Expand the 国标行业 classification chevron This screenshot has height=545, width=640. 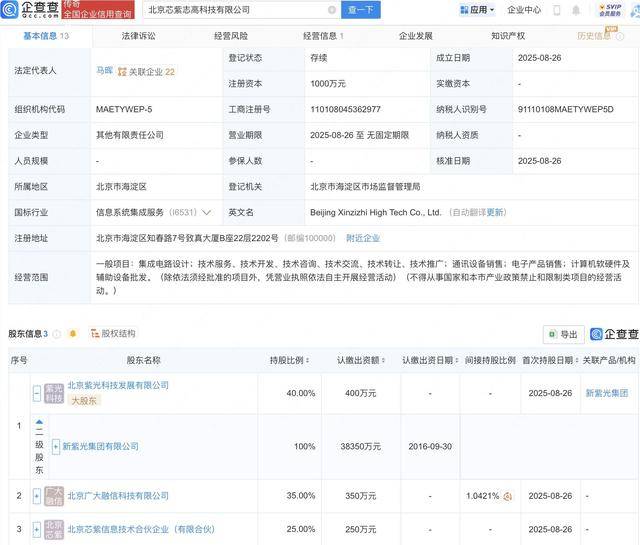click(x=207, y=212)
